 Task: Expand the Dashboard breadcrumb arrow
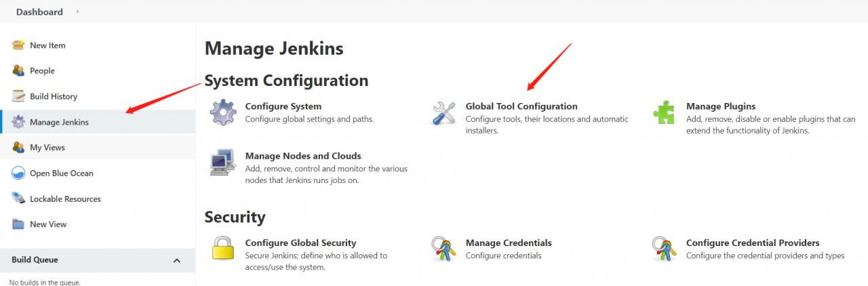[77, 12]
